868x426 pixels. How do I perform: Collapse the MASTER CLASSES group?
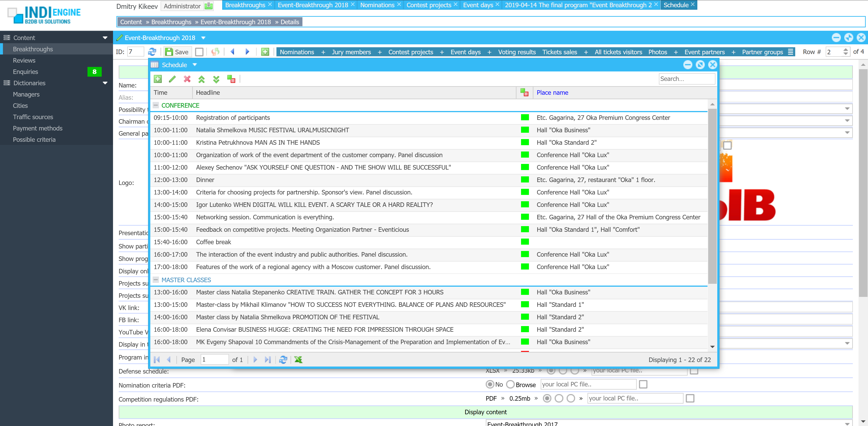[156, 280]
